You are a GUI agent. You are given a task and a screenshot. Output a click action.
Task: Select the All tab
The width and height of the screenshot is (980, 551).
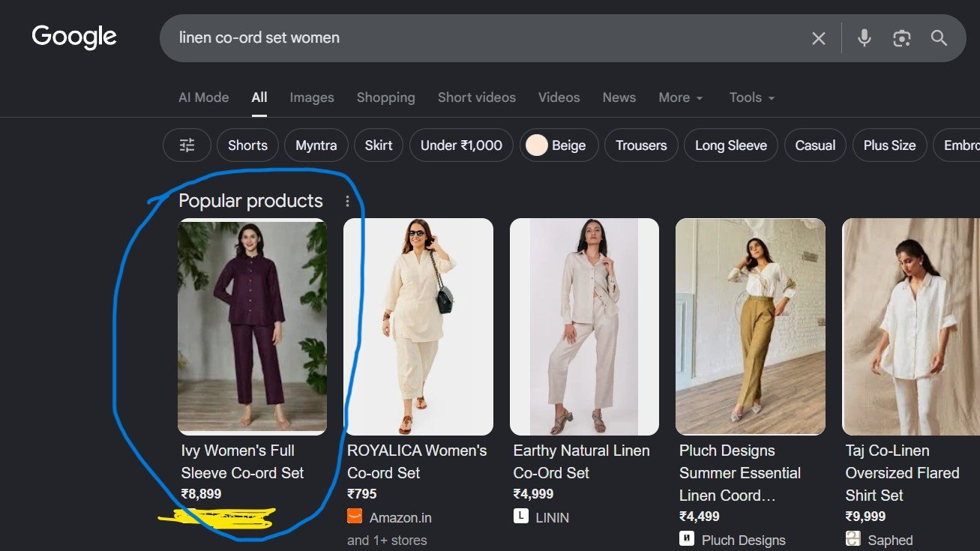click(259, 97)
